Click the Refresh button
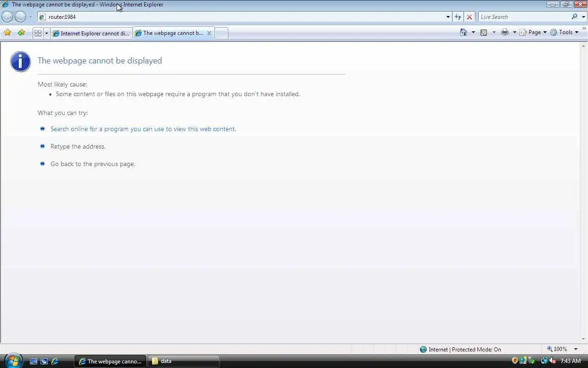Image resolution: width=588 pixels, height=368 pixels. click(x=458, y=17)
